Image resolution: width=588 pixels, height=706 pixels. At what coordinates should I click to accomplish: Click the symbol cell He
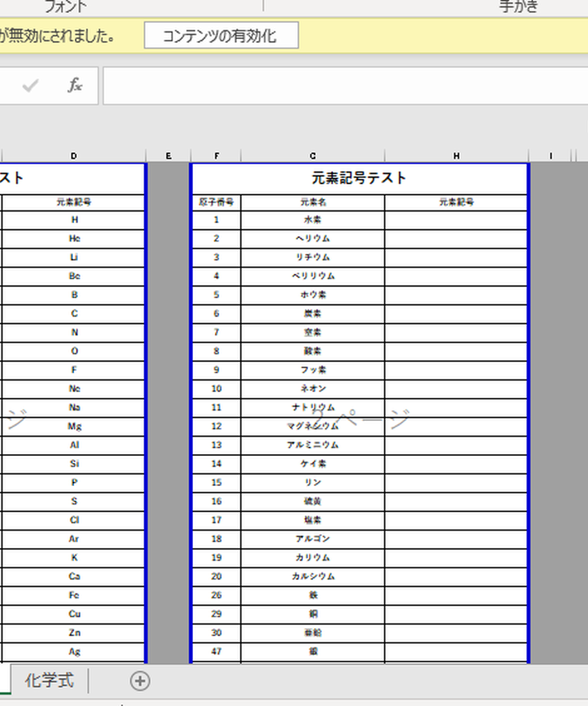point(73,239)
